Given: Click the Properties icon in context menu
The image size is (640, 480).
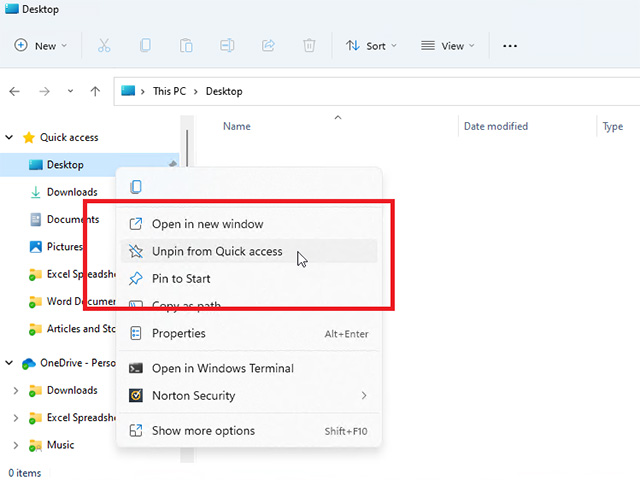Looking at the screenshot, I should (136, 333).
